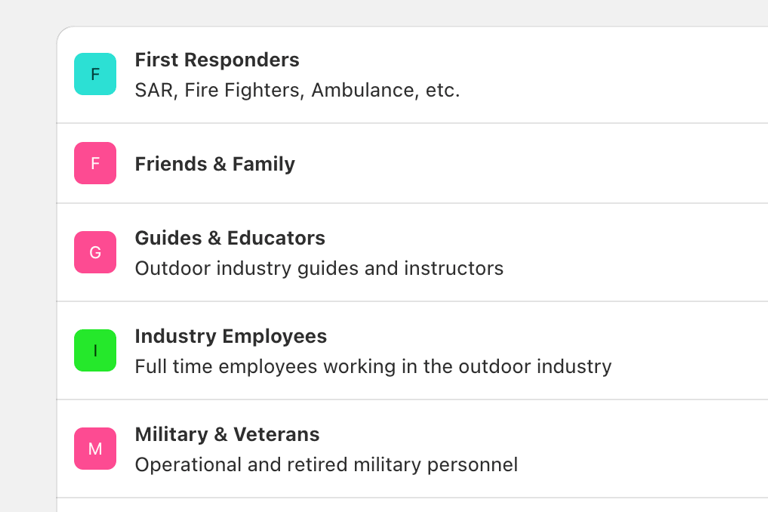The width and height of the screenshot is (768, 512).
Task: Click 'Operational and retired military personnel' text
Action: [x=326, y=464]
